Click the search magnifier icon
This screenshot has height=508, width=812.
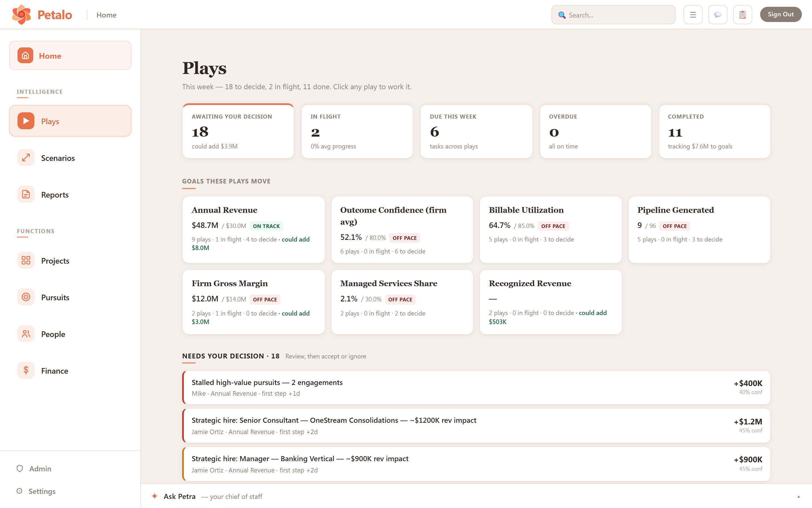(562, 15)
